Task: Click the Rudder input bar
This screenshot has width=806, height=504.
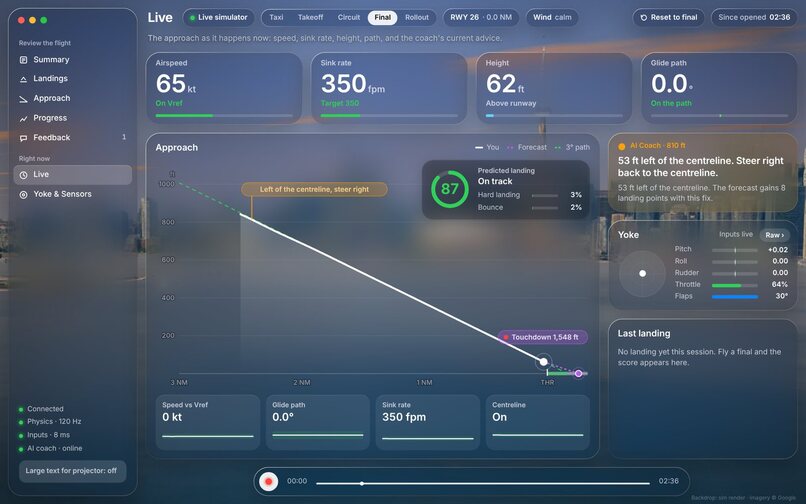Action: click(735, 274)
